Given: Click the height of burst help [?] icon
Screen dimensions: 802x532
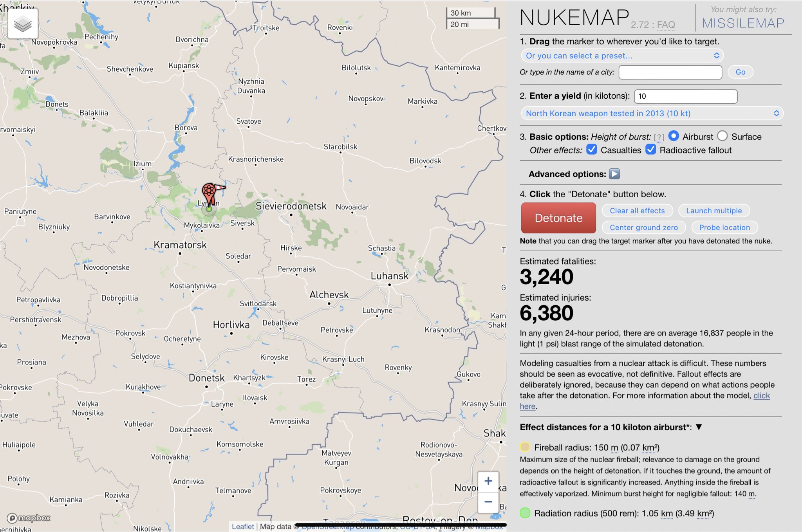Looking at the screenshot, I should pos(659,137).
